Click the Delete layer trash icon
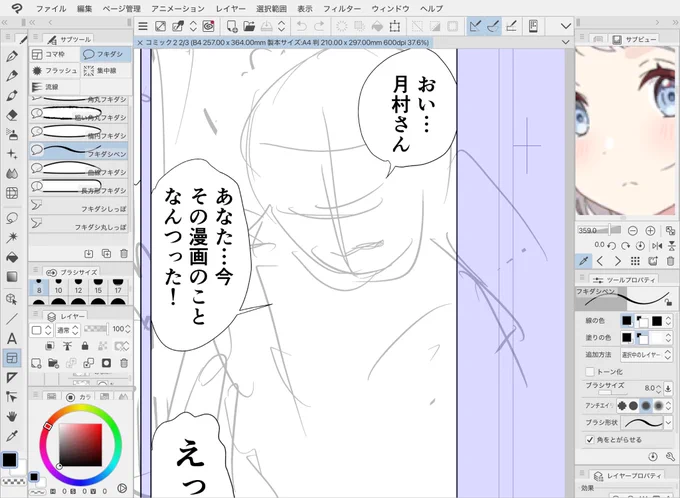Image resolution: width=680 pixels, height=498 pixels. (x=124, y=363)
